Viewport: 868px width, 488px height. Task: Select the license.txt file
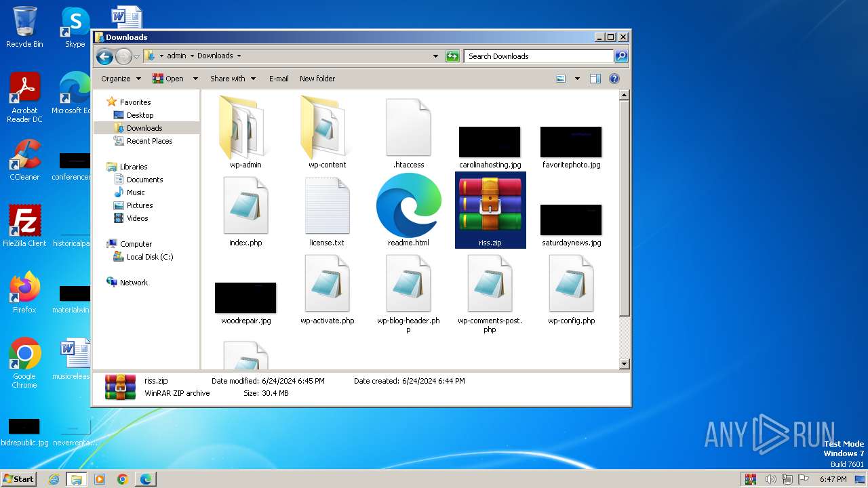[327, 211]
